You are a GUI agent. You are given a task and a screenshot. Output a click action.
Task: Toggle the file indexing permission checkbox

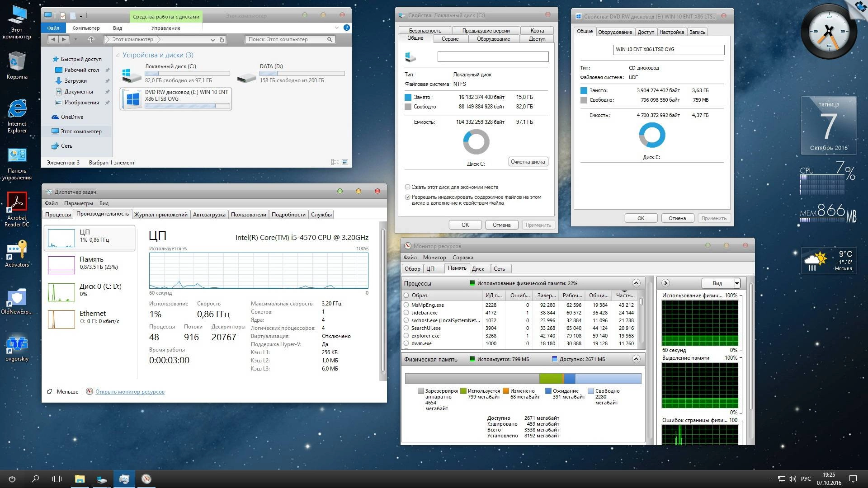[x=407, y=197]
